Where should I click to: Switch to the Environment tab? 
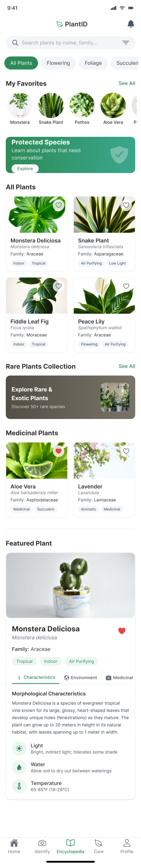81,677
